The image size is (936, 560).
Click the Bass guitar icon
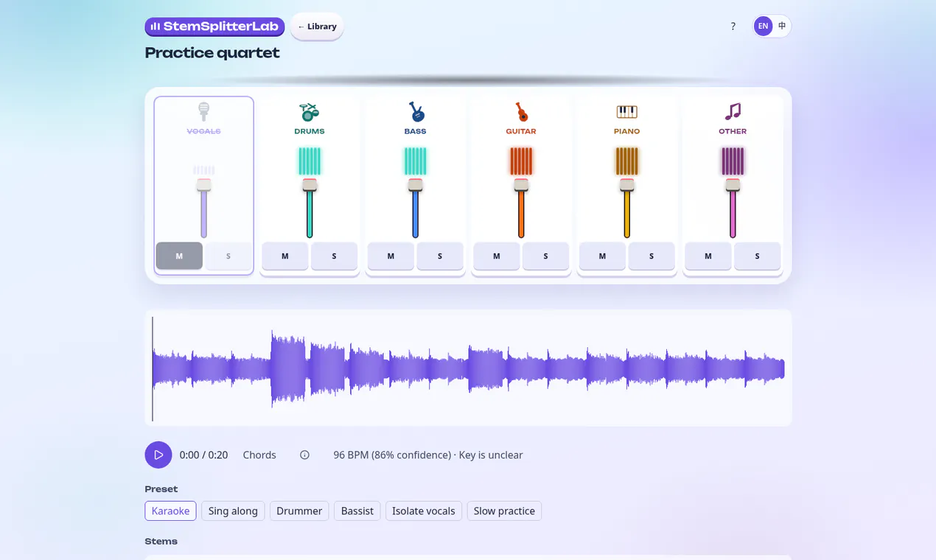(x=416, y=111)
